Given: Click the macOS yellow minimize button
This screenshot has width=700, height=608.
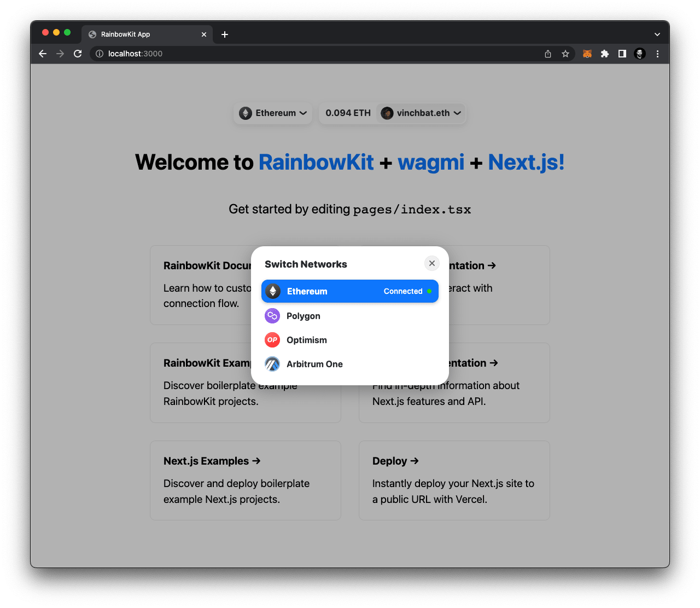Looking at the screenshot, I should [56, 32].
